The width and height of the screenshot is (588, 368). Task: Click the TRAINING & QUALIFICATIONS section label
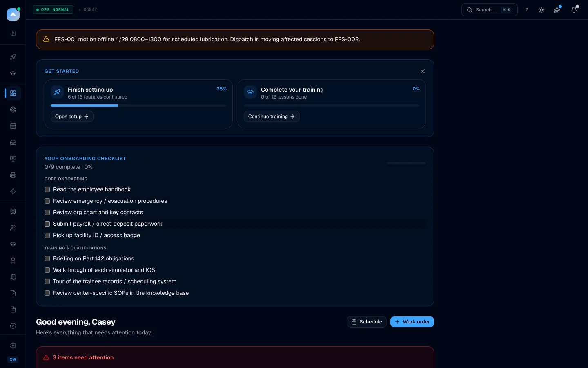click(x=75, y=248)
